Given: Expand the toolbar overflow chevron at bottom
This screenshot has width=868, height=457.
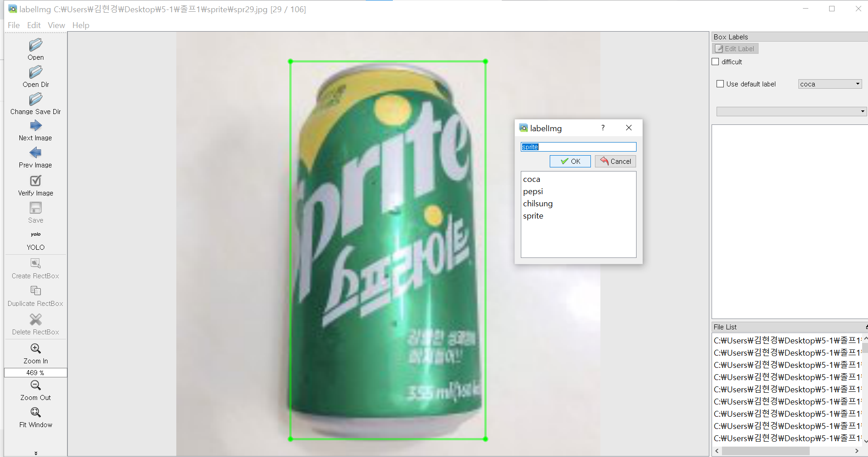Looking at the screenshot, I should tap(36, 452).
